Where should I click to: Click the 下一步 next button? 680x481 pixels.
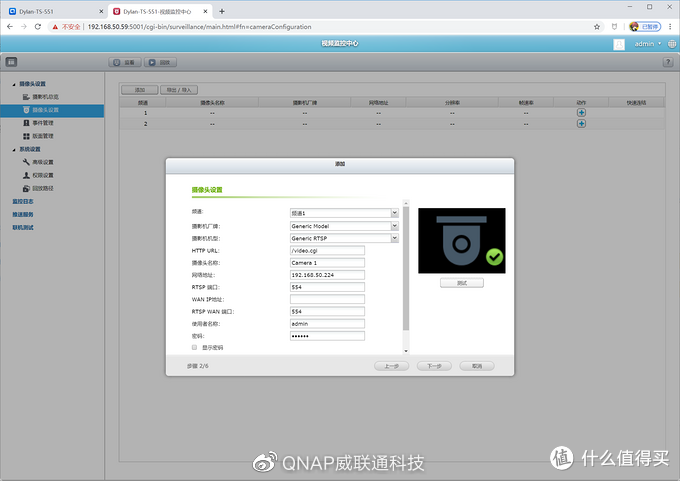pos(434,366)
